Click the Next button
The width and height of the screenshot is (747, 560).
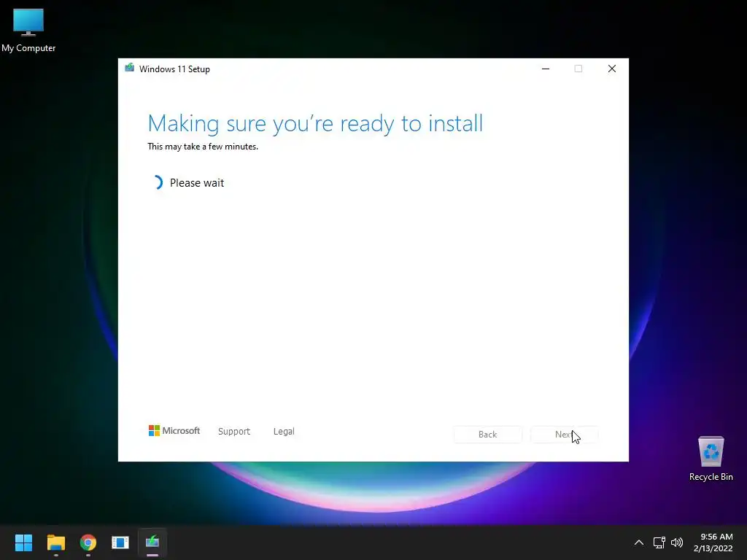(x=564, y=435)
